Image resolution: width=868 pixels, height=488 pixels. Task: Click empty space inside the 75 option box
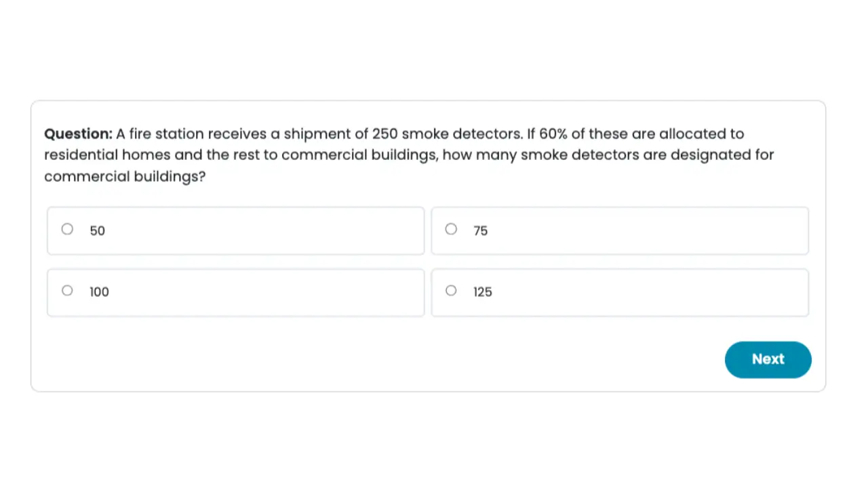(644, 231)
